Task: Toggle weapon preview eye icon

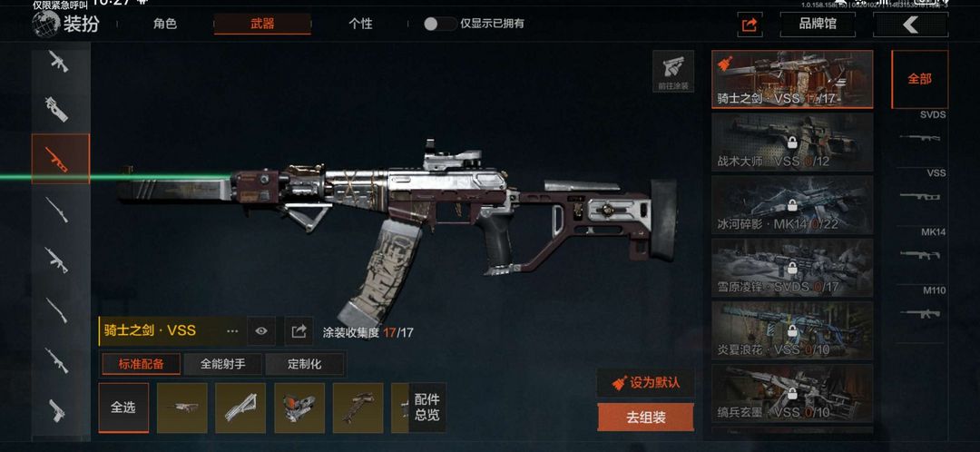Action: point(261,330)
